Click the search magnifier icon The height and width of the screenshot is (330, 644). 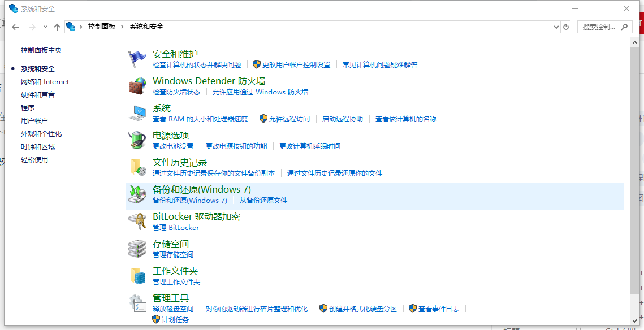click(x=624, y=27)
